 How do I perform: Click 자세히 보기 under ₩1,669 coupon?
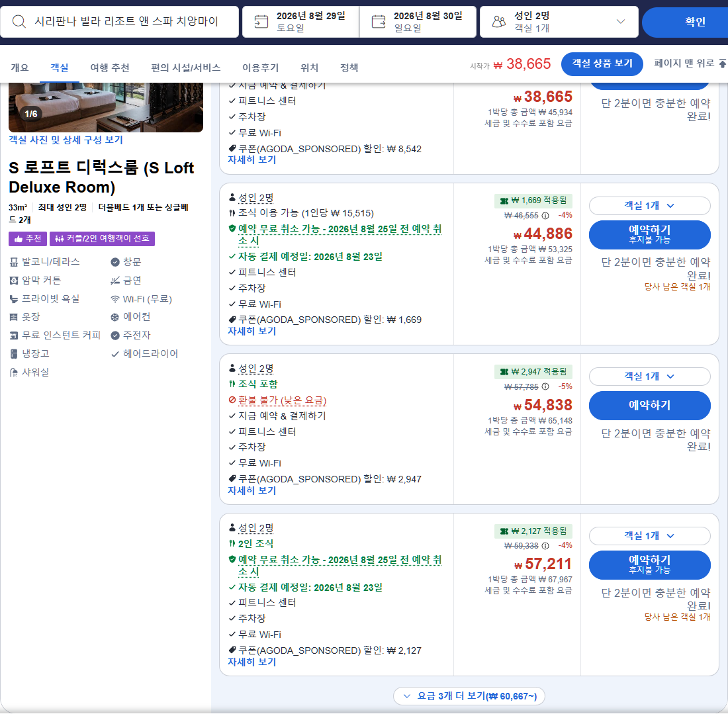click(x=252, y=331)
